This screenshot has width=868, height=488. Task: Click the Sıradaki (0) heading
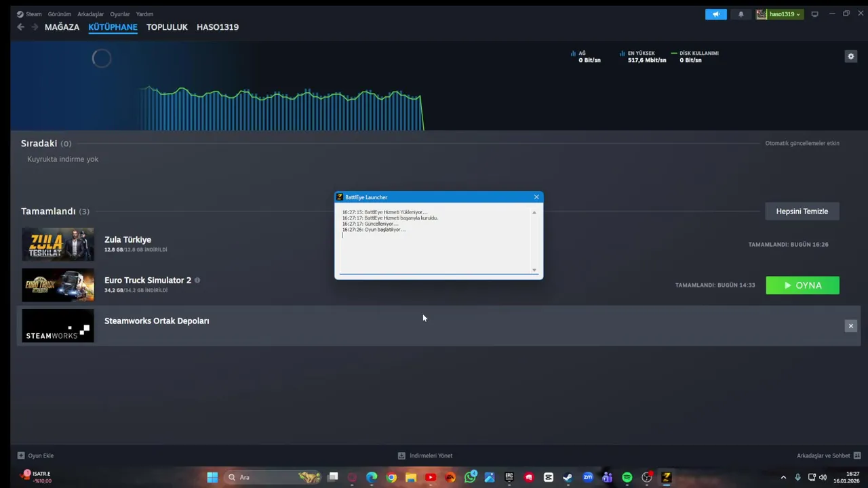[46, 144]
